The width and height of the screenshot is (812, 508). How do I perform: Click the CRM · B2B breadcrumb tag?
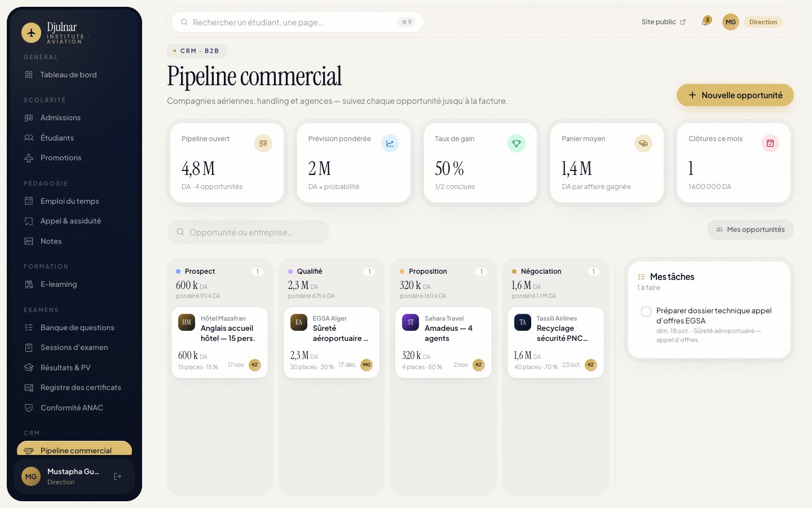point(197,51)
